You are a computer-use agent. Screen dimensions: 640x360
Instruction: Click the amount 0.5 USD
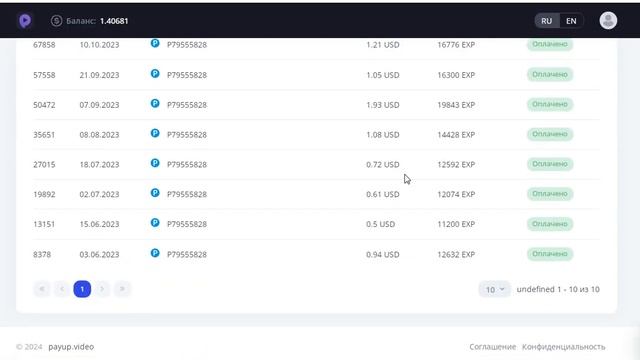380,224
